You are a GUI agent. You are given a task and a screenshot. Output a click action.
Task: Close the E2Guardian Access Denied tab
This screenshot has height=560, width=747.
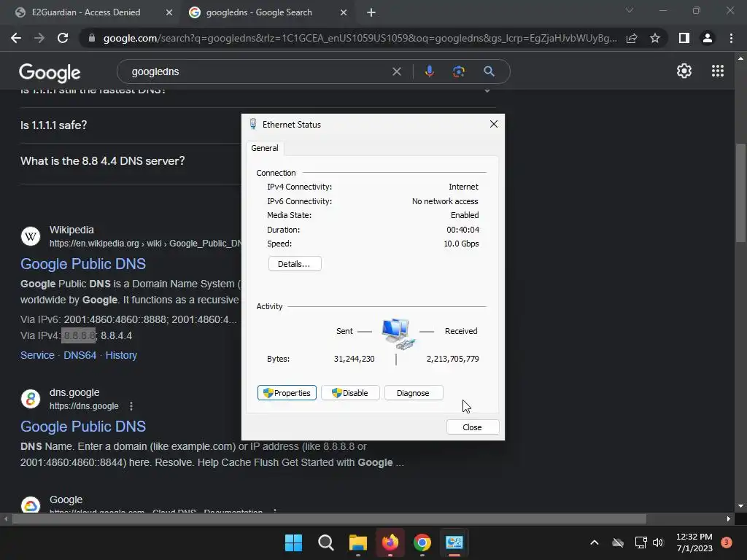coord(169,13)
